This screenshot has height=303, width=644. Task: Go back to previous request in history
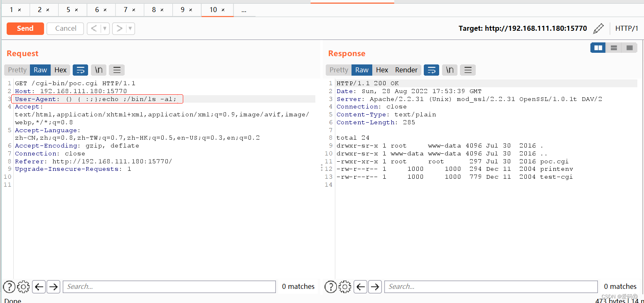point(94,28)
